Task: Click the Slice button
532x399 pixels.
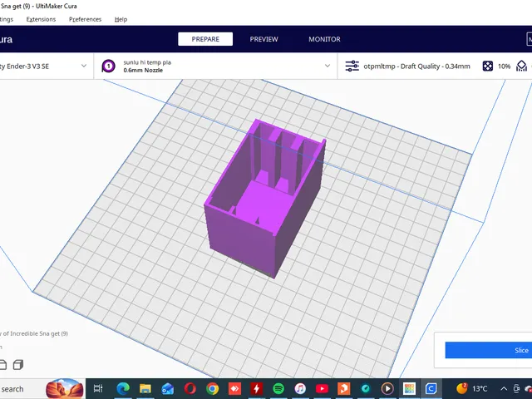Action: pyautogui.click(x=489, y=350)
